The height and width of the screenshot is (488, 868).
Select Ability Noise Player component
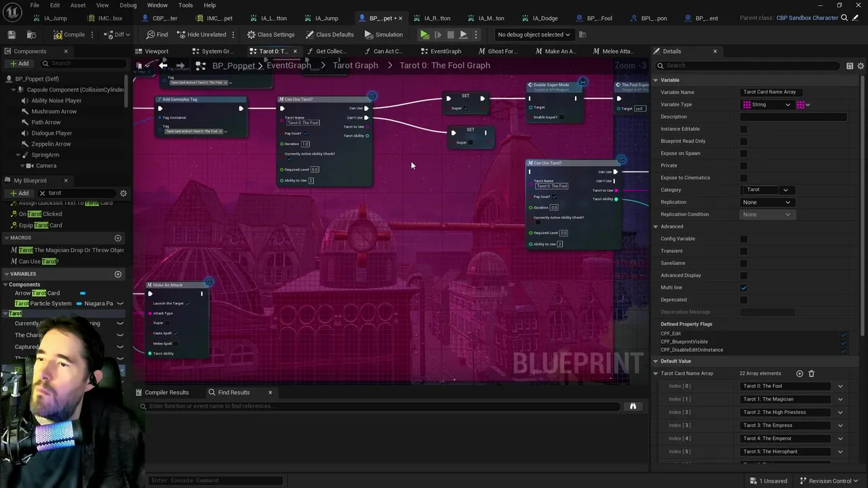click(56, 100)
